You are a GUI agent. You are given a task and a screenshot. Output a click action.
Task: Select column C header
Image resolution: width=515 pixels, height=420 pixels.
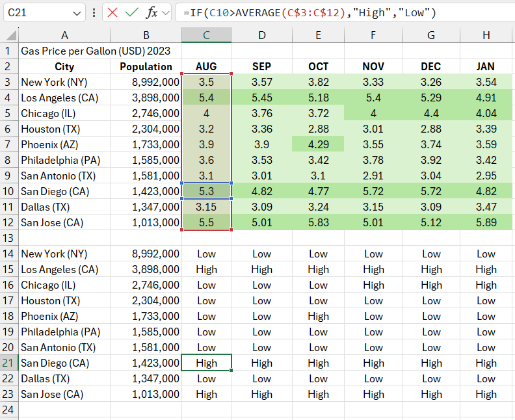click(x=206, y=35)
